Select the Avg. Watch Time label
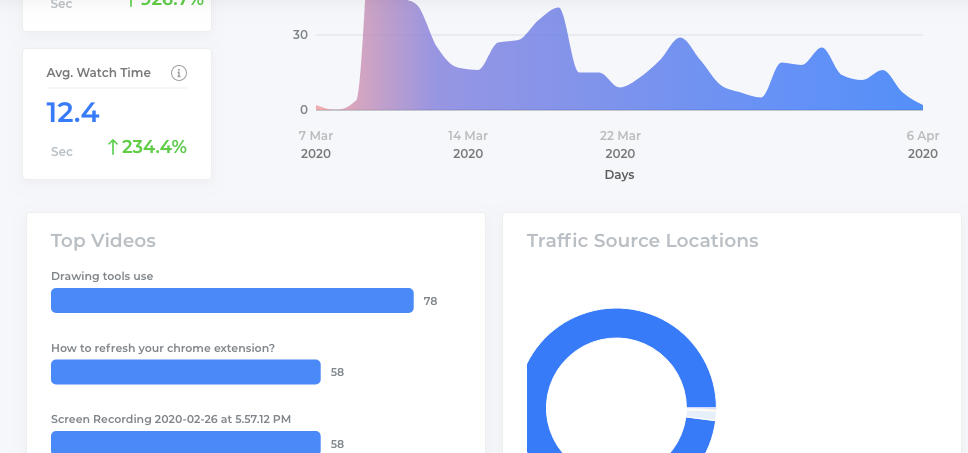 [99, 73]
